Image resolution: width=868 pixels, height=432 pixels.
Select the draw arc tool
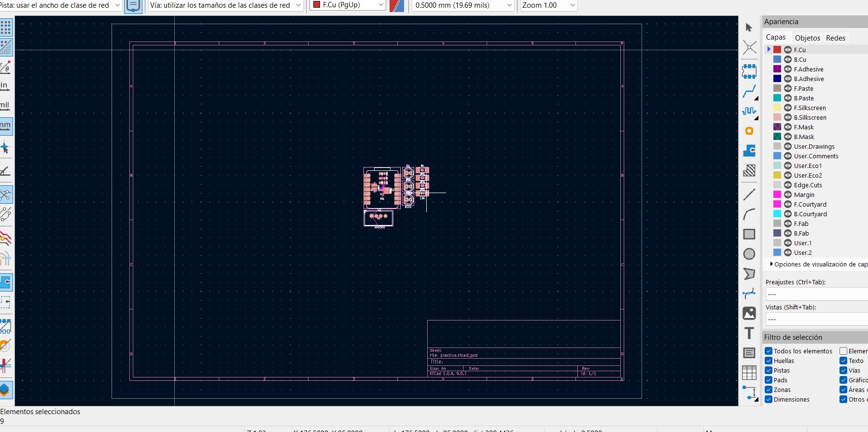(x=749, y=214)
